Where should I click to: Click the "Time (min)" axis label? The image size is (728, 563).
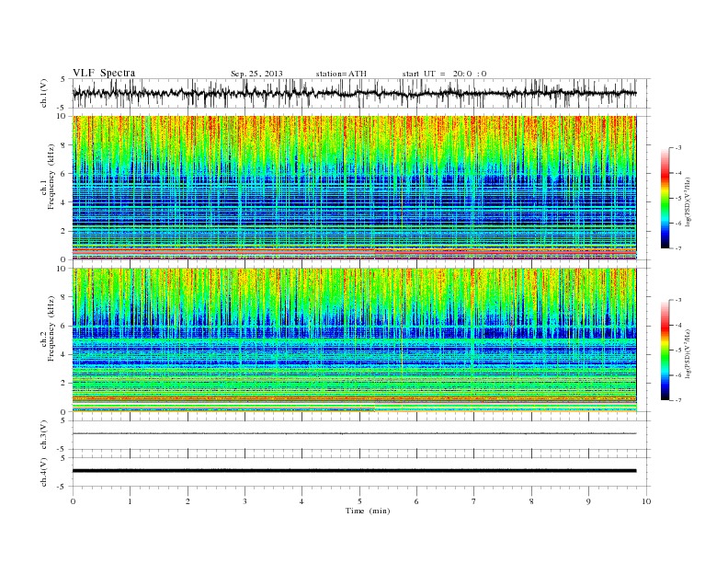tap(368, 511)
